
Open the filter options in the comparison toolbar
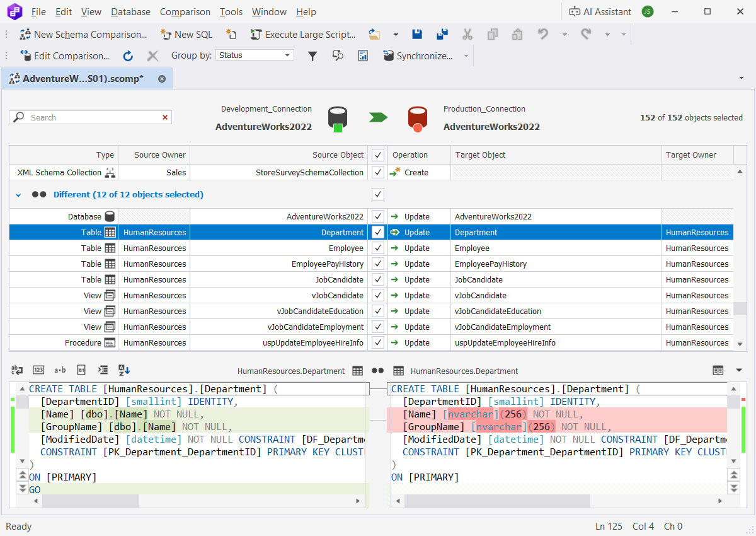click(x=312, y=55)
